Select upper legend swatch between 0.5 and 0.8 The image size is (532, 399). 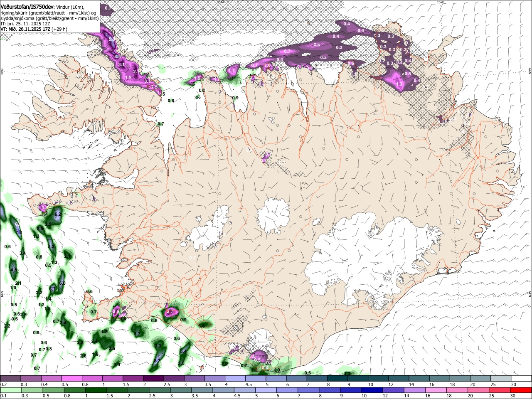coord(72,379)
